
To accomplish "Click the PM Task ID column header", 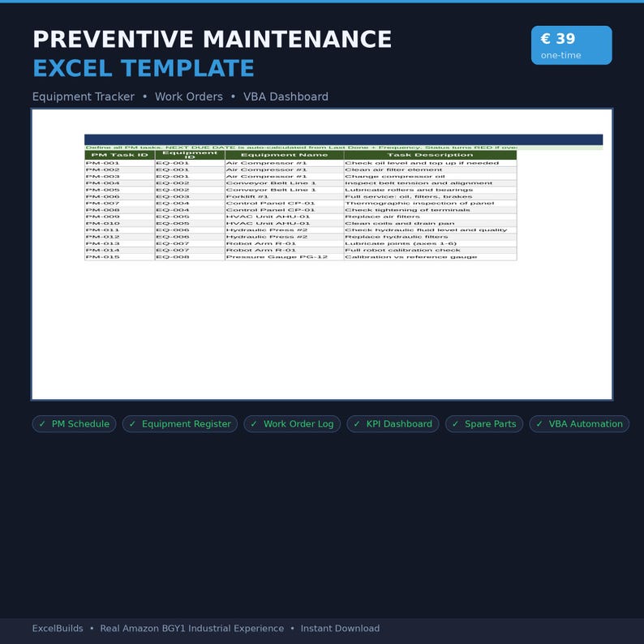I will 119,155.
